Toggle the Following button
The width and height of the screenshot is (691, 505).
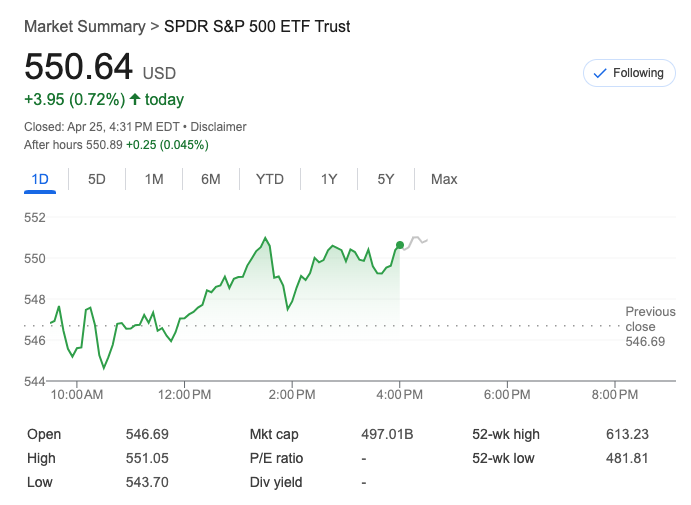(629, 73)
